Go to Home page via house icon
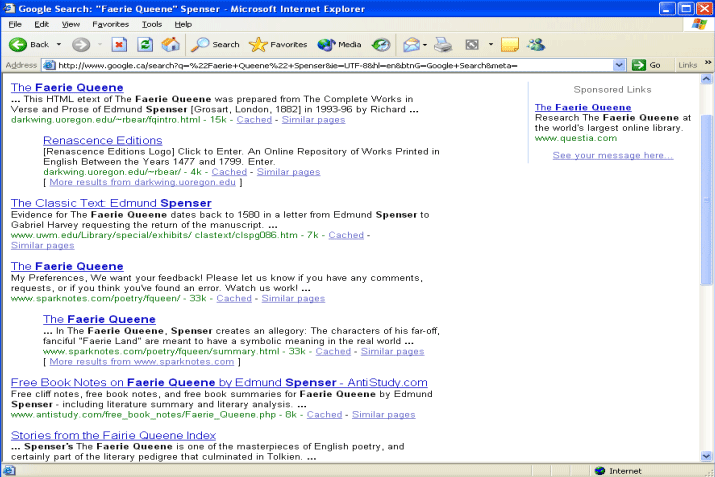This screenshot has width=715, height=477. click(171, 45)
